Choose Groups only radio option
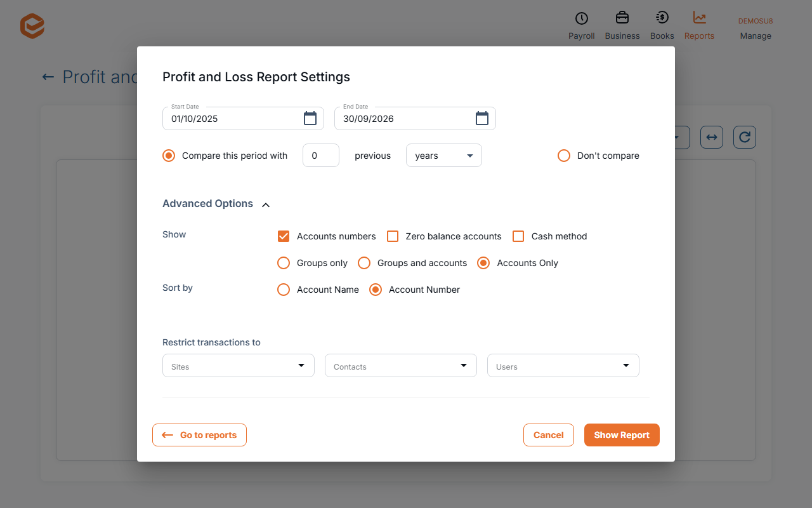 tap(284, 263)
